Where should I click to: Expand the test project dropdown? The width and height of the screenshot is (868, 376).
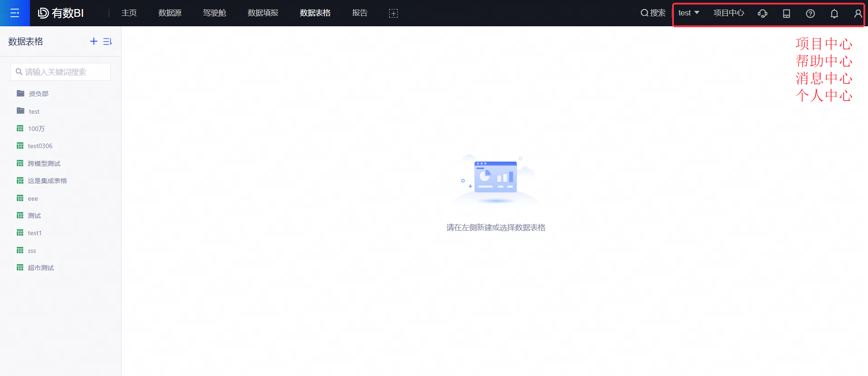[688, 13]
